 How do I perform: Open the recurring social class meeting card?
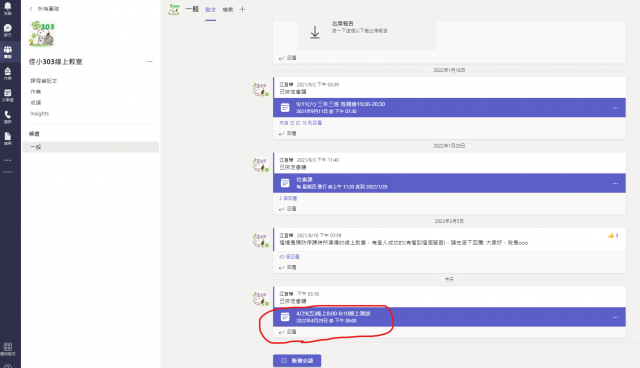point(449,183)
